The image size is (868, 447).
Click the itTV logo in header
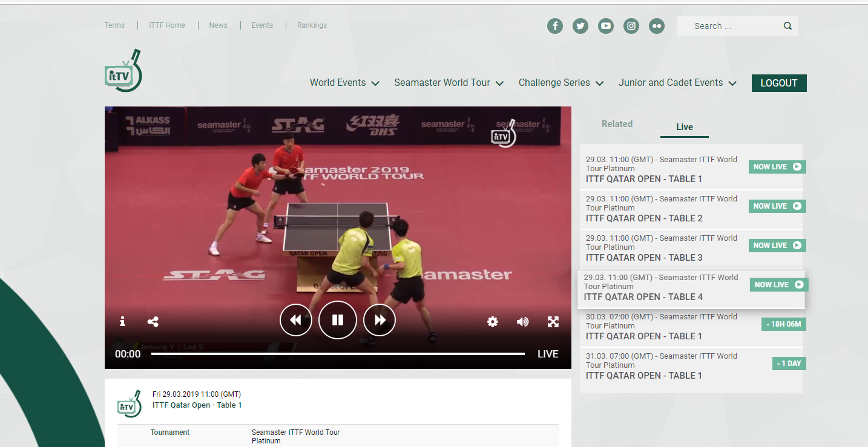tap(123, 71)
